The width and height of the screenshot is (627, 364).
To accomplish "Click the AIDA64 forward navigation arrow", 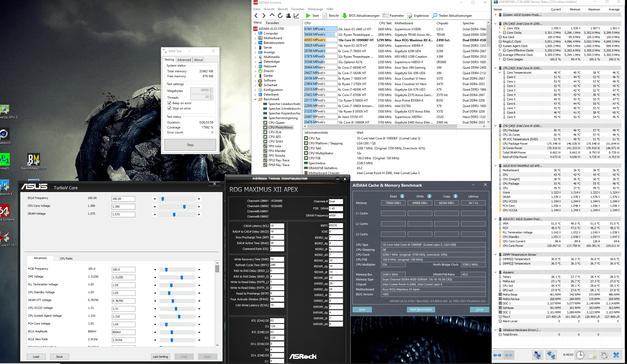I will 264,16.
